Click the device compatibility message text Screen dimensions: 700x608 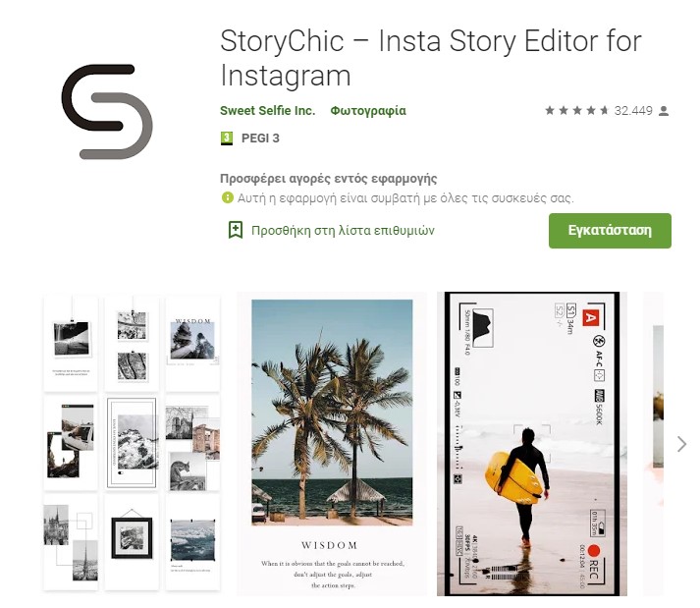click(405, 197)
